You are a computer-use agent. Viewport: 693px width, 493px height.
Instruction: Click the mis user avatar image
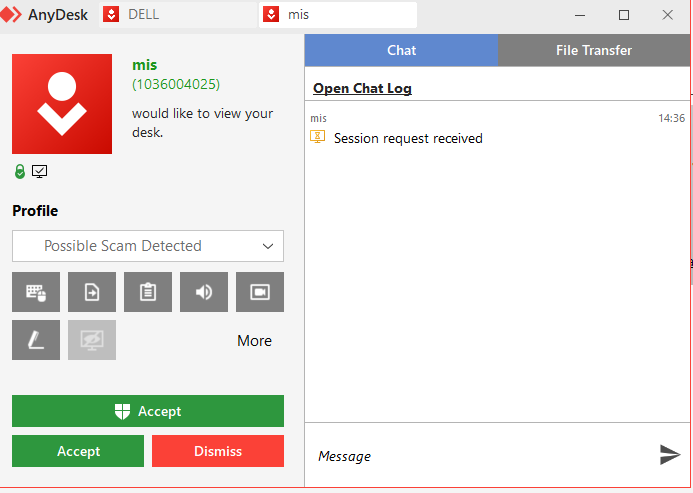(62, 104)
